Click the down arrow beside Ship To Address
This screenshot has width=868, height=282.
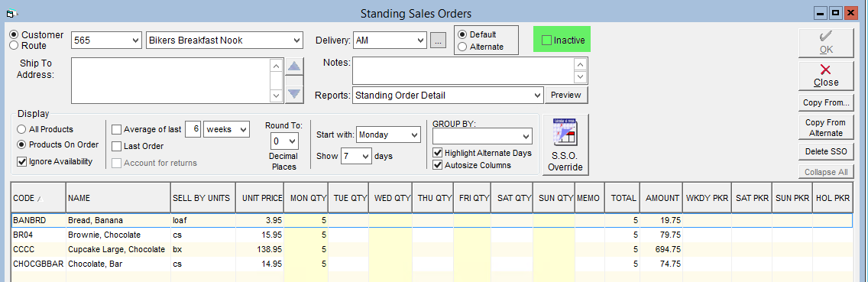tap(295, 94)
